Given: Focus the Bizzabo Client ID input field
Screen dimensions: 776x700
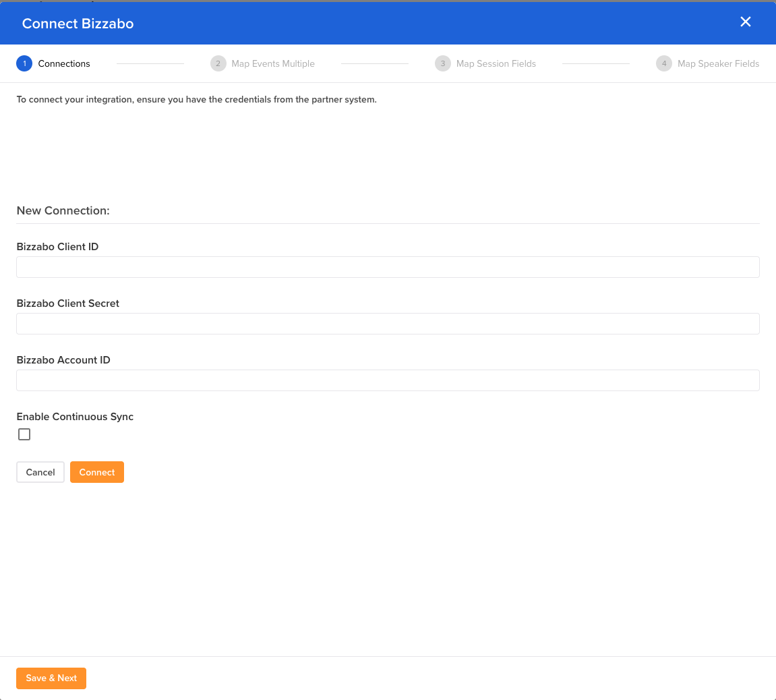Looking at the screenshot, I should pyautogui.click(x=388, y=267).
